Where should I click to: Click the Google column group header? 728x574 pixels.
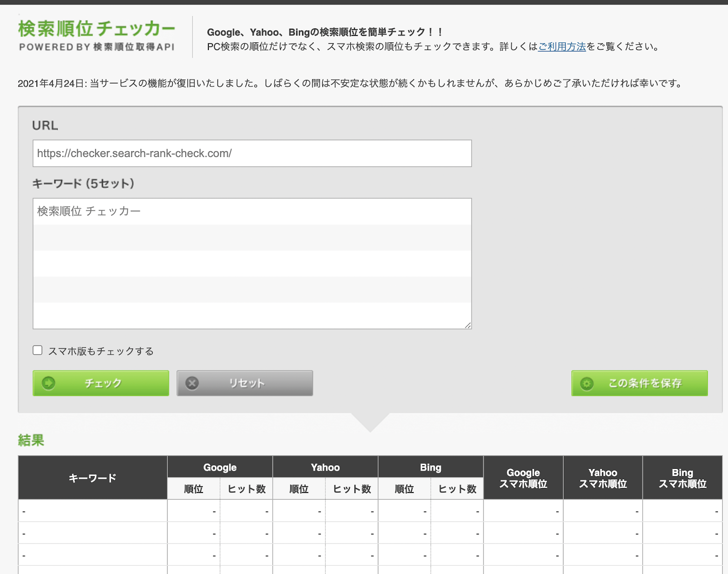pyautogui.click(x=220, y=467)
